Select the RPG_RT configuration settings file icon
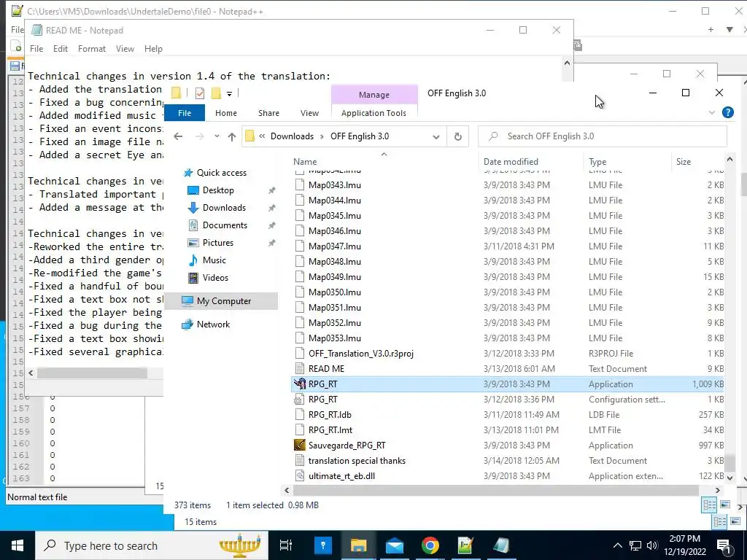 click(300, 400)
